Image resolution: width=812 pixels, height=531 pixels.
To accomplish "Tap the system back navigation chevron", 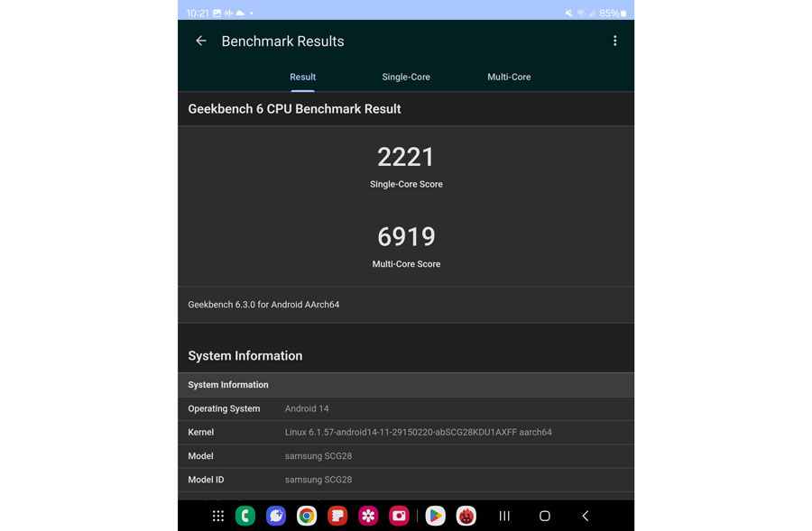I will pos(586,516).
